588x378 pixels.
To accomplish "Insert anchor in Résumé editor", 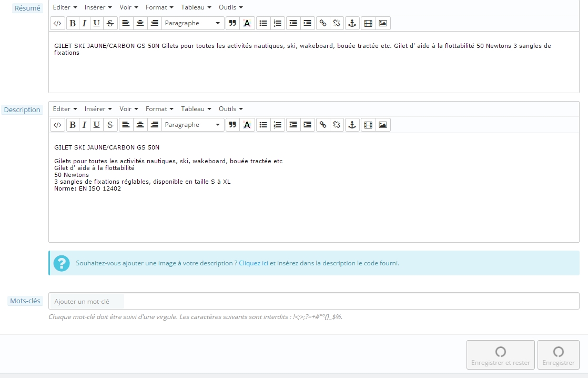I will coord(352,23).
